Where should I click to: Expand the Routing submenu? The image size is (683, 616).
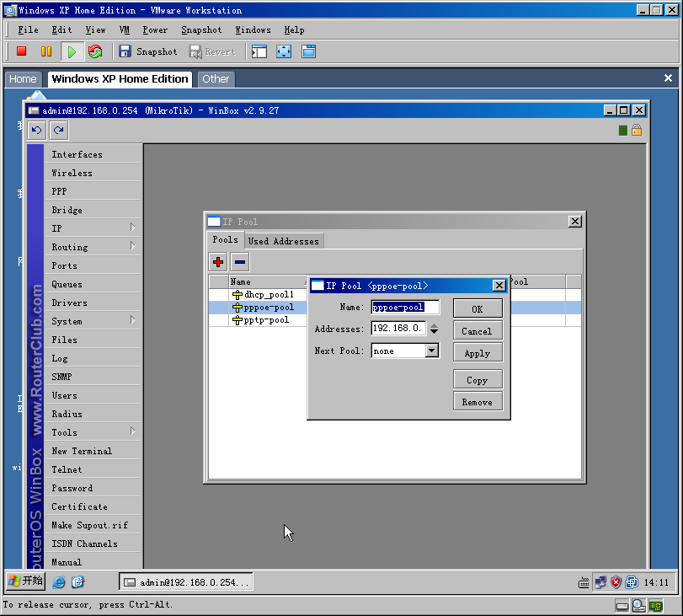click(x=133, y=246)
